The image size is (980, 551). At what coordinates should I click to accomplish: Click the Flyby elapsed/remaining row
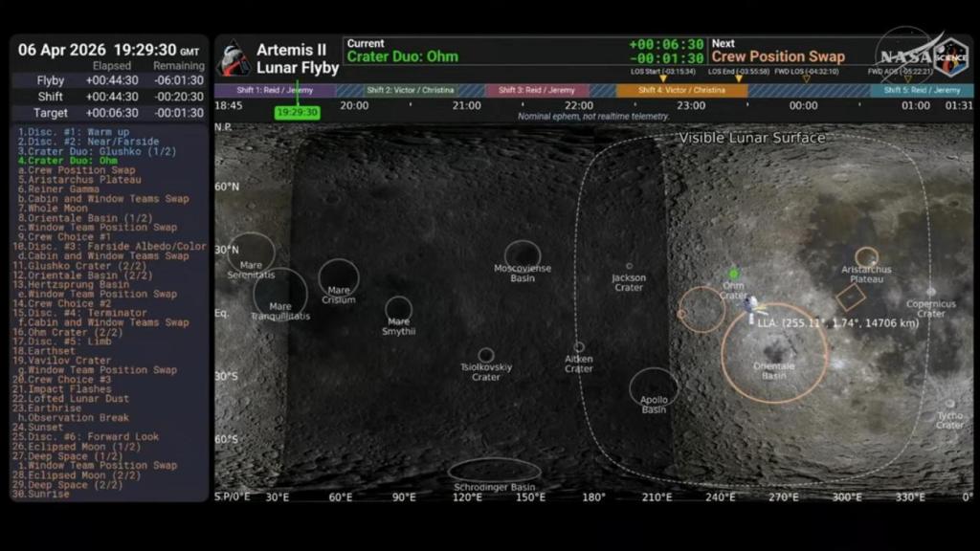click(x=109, y=80)
